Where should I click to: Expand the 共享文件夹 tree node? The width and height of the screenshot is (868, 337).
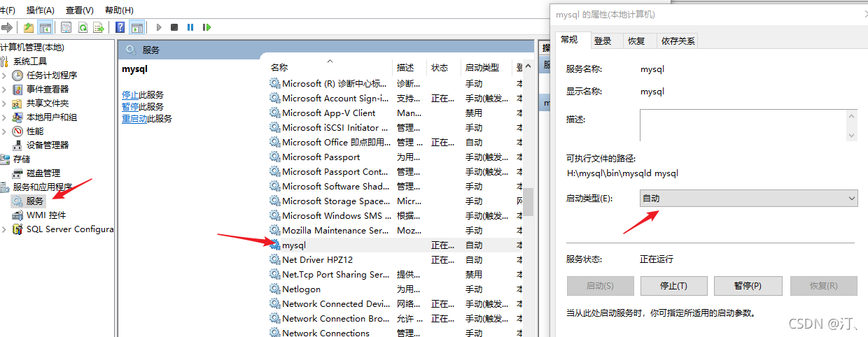click(x=4, y=103)
